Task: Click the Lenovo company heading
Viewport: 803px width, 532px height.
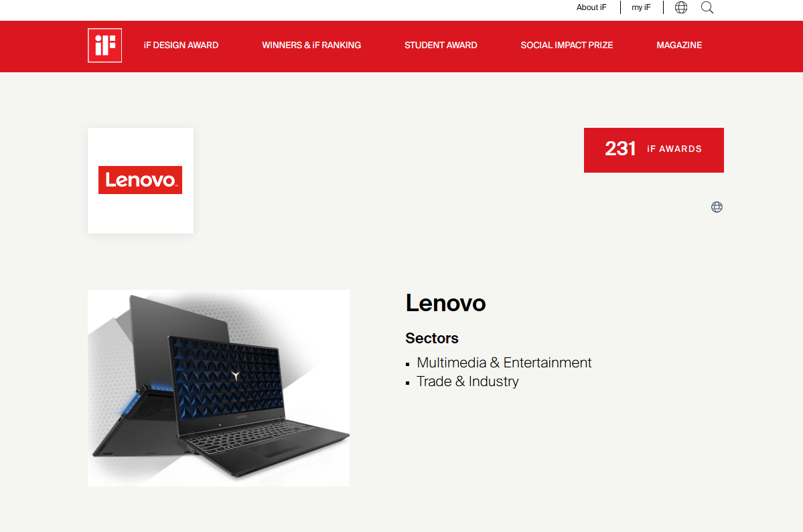Action: tap(445, 303)
